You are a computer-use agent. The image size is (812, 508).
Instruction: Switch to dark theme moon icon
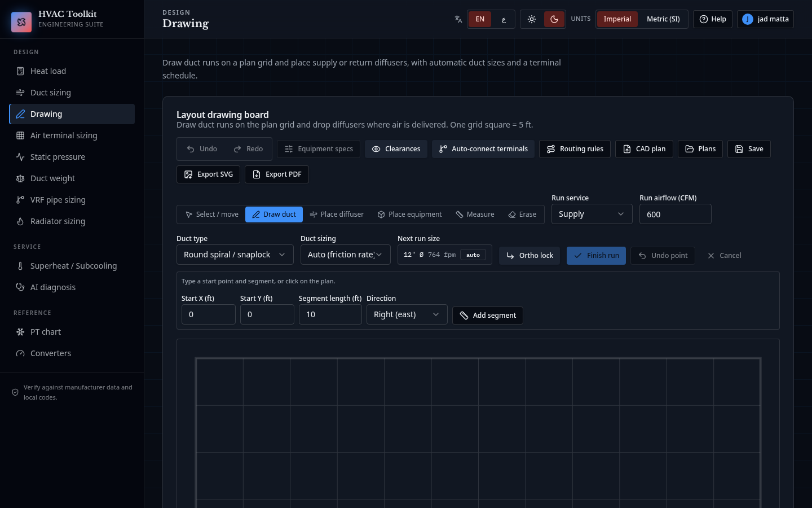(554, 19)
